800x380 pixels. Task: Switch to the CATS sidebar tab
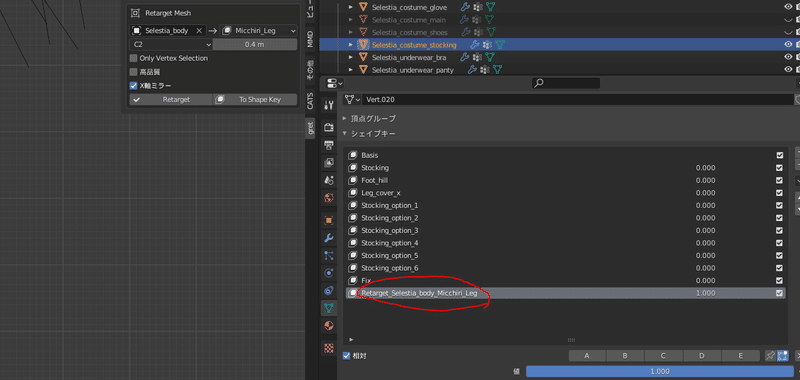point(310,100)
